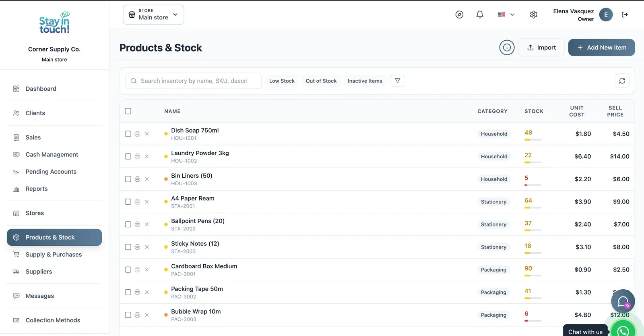Check the A4 Paper Ream checkbox
This screenshot has height=336, width=644.
click(128, 201)
